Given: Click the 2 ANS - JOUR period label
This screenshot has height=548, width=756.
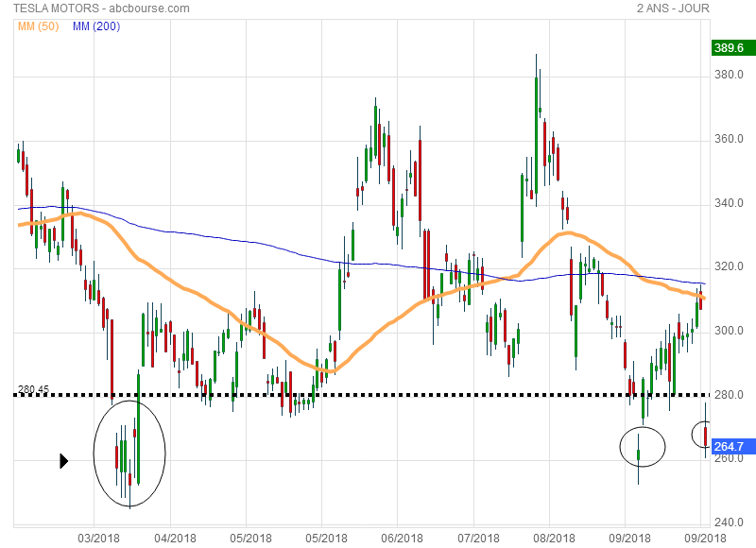Looking at the screenshot, I should tap(673, 9).
